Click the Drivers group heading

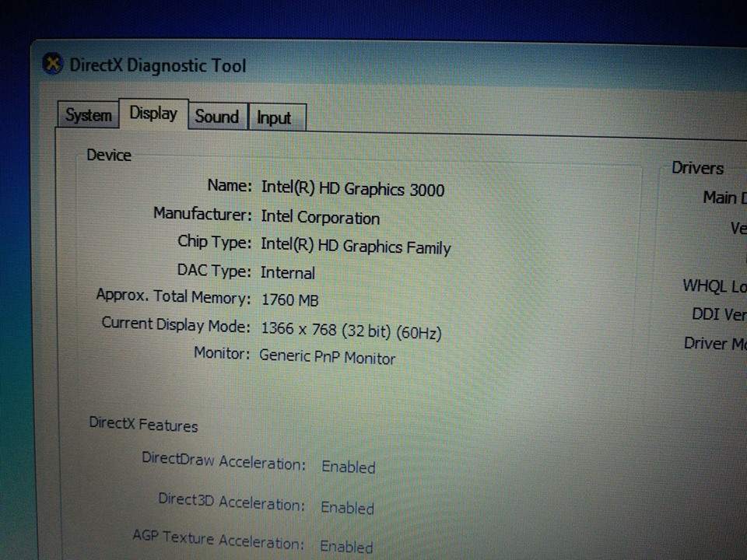click(697, 168)
